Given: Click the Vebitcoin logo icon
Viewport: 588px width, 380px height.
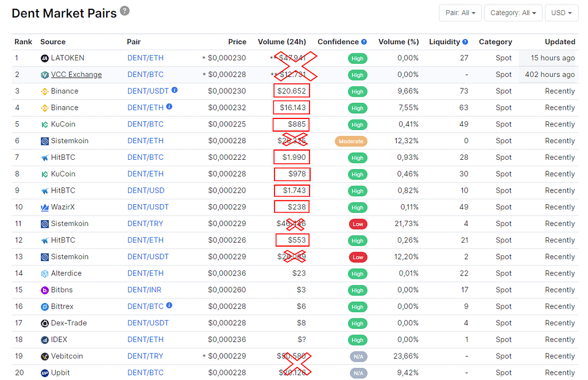Looking at the screenshot, I should 45,356.
